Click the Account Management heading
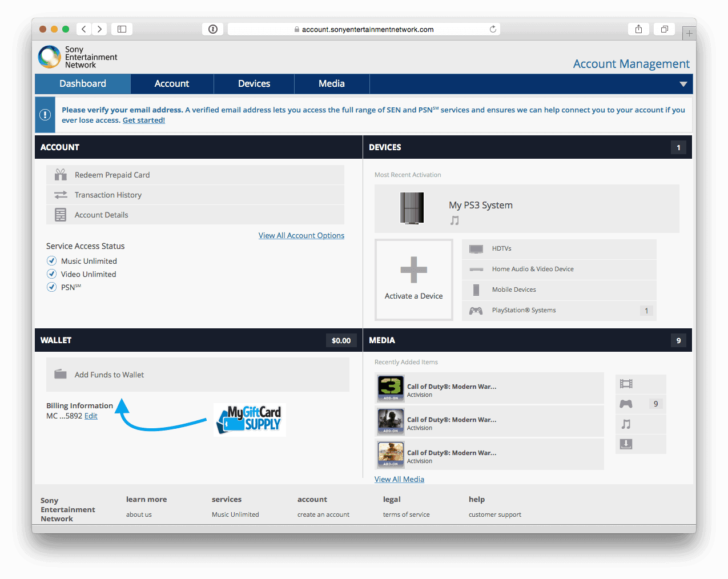Image resolution: width=728 pixels, height=579 pixels. pyautogui.click(x=632, y=64)
